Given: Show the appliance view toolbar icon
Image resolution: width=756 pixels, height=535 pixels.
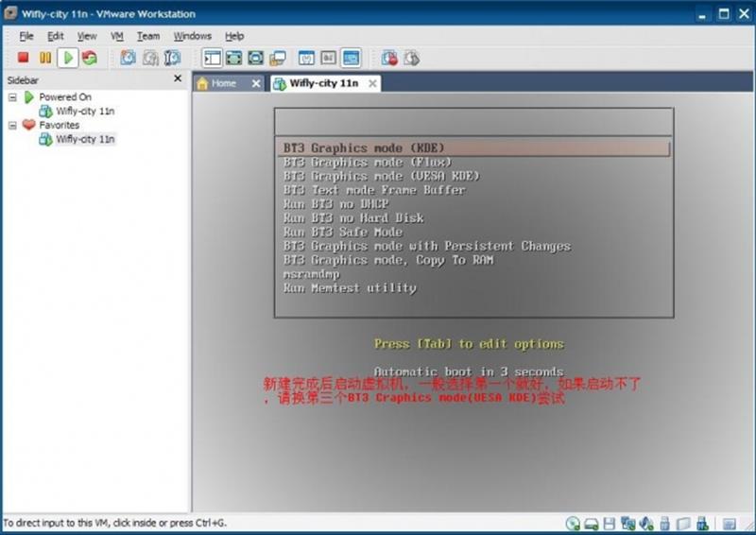Looking at the screenshot, I should 328,58.
